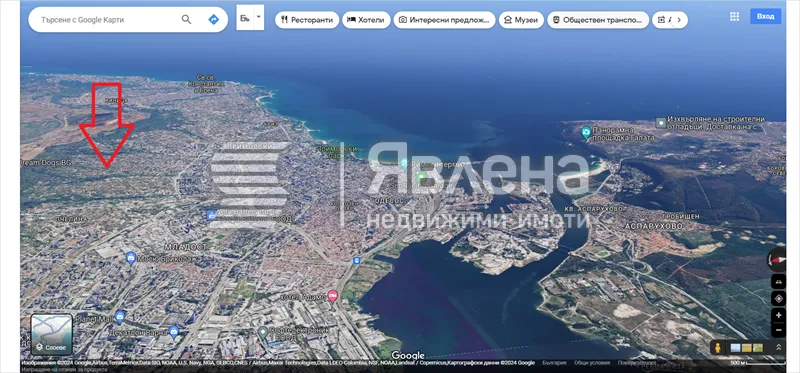Open directions with the blue arrow icon
Viewport: 800px width, 373px height.
tap(213, 19)
